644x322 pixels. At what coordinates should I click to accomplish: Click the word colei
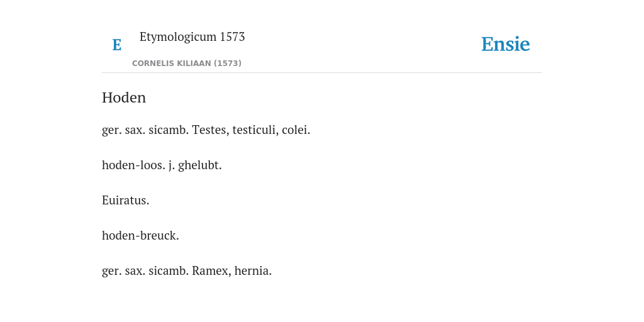(x=296, y=130)
